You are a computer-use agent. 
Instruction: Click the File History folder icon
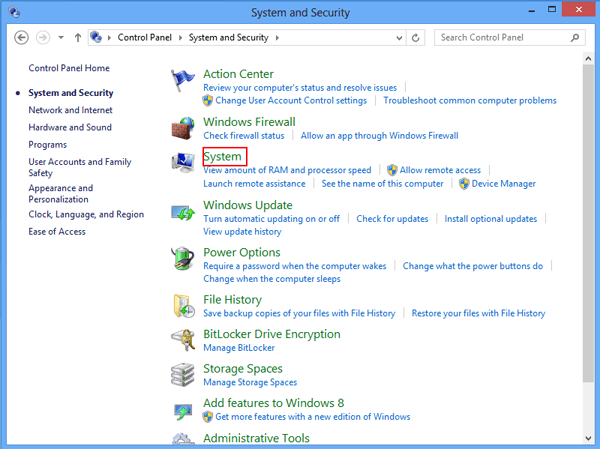(183, 306)
